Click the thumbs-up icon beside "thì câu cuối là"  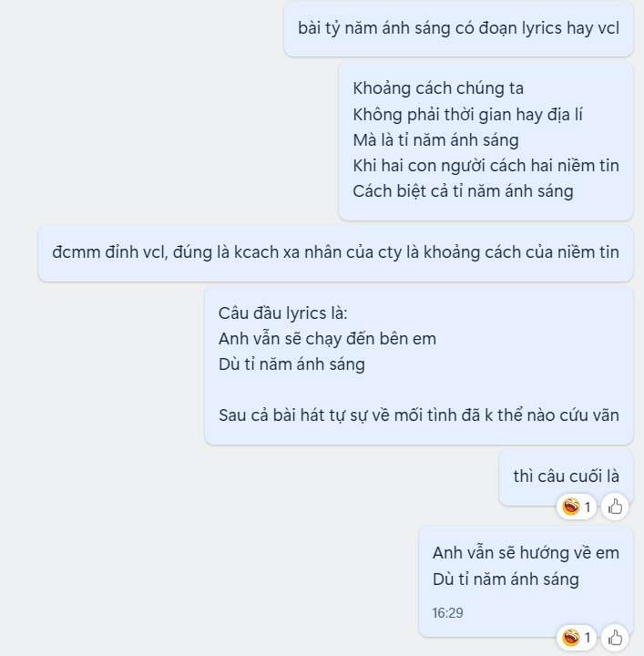pos(615,507)
